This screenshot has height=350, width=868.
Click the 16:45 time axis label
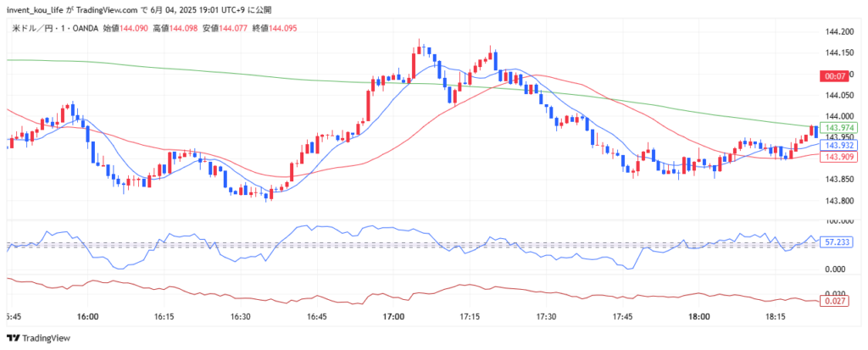click(x=317, y=317)
